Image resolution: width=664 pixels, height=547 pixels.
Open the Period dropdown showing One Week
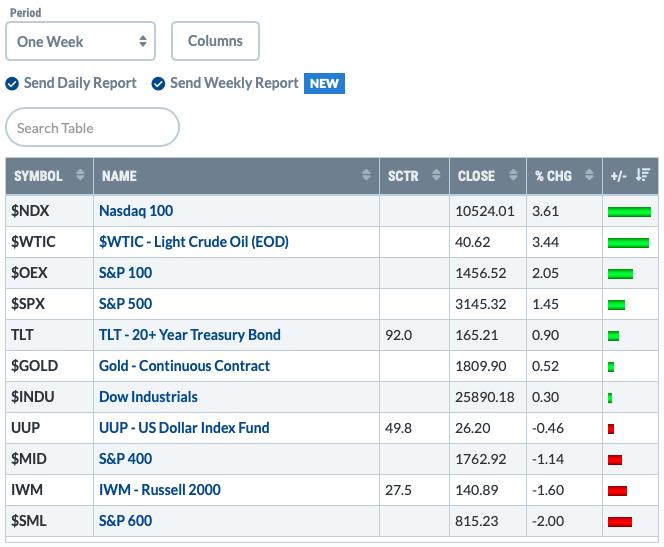pyautogui.click(x=80, y=41)
